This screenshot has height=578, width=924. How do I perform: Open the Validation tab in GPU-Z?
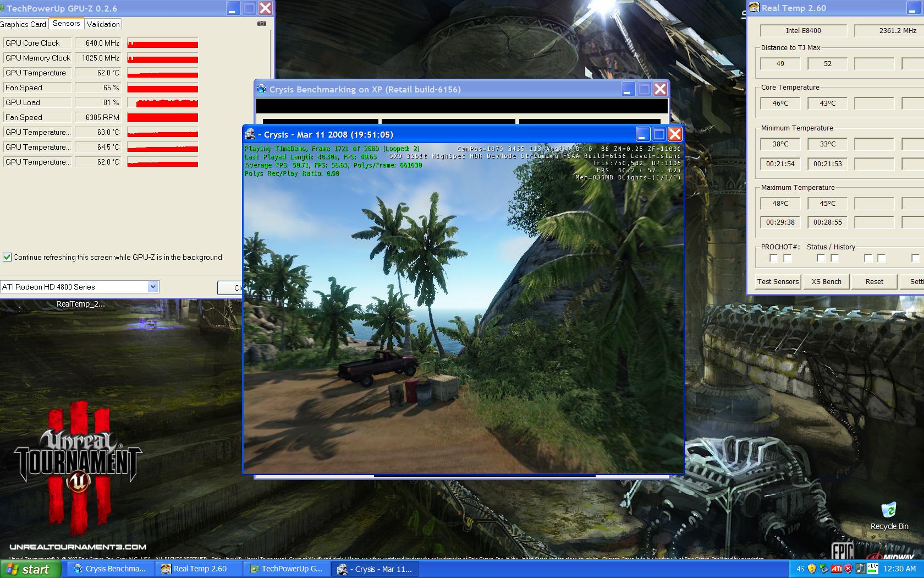point(103,24)
